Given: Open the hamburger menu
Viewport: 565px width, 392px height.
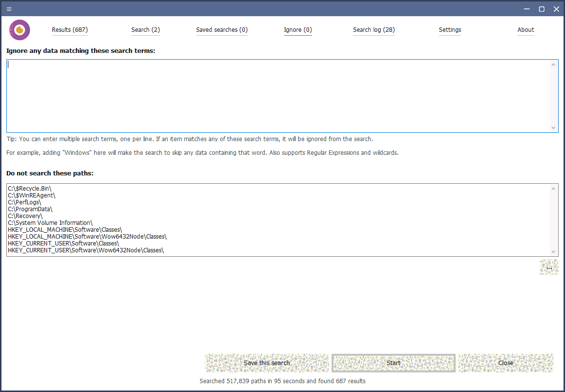Looking at the screenshot, I should pos(8,8).
